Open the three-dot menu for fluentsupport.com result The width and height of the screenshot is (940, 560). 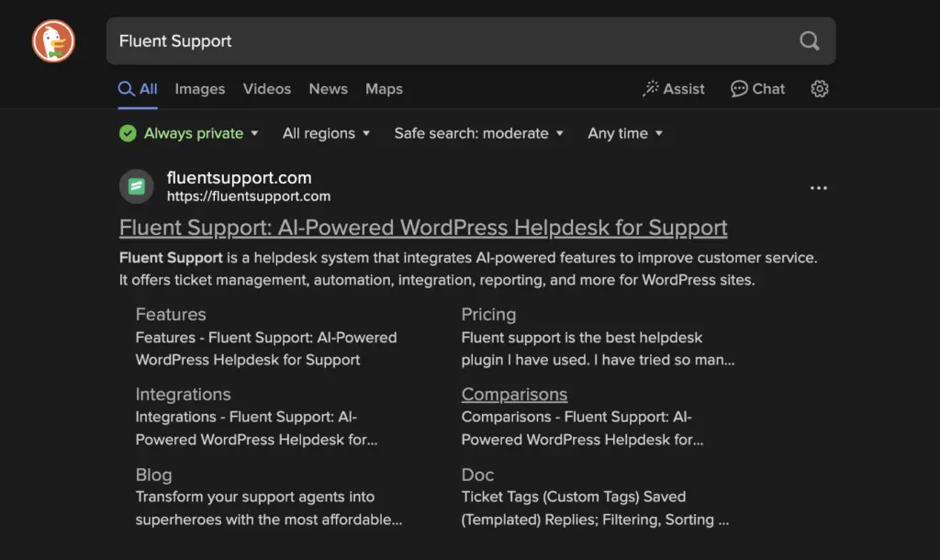click(x=818, y=187)
